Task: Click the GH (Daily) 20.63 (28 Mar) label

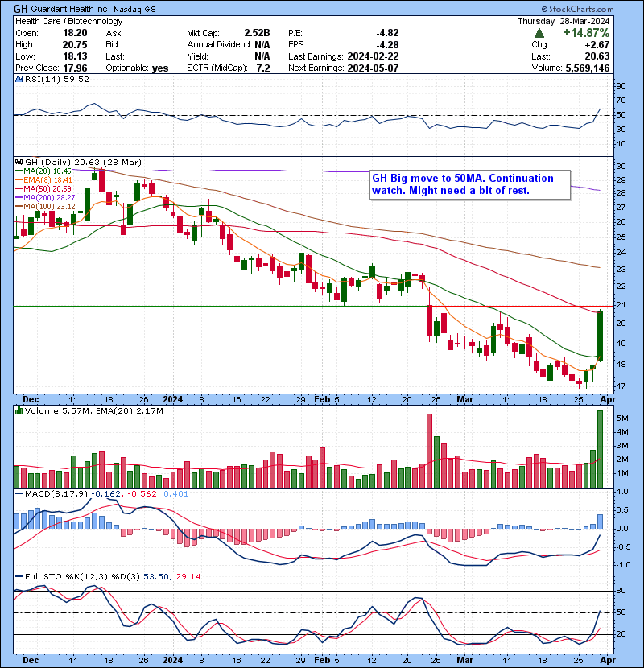Action: (x=83, y=162)
